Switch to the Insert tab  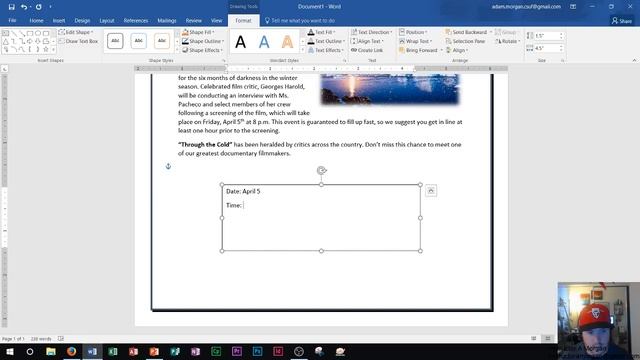[59, 20]
